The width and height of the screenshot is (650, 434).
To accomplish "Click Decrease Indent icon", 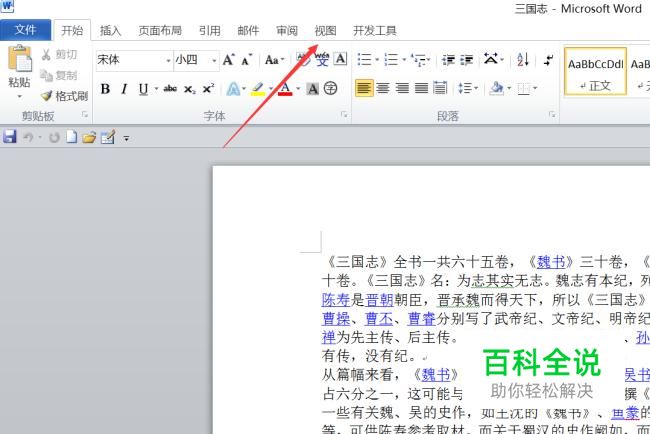I will [x=448, y=60].
